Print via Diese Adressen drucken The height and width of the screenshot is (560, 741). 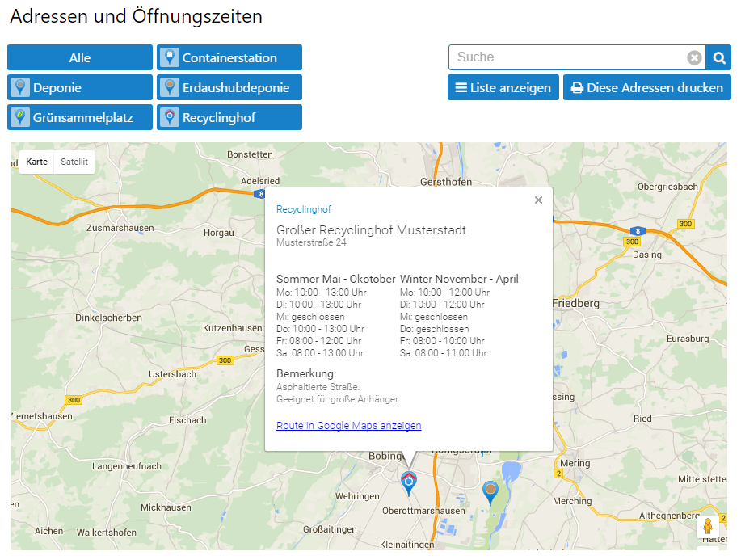[x=647, y=87]
